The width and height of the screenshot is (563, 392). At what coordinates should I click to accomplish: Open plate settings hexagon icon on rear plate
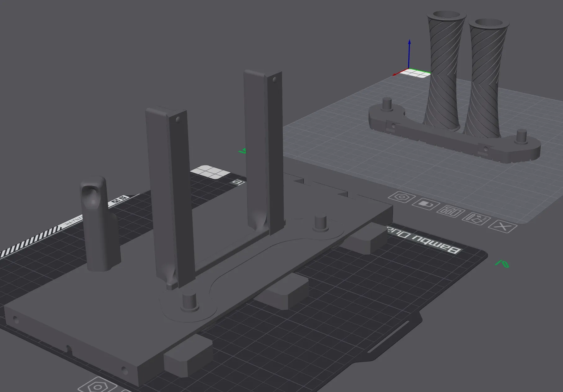401,197
